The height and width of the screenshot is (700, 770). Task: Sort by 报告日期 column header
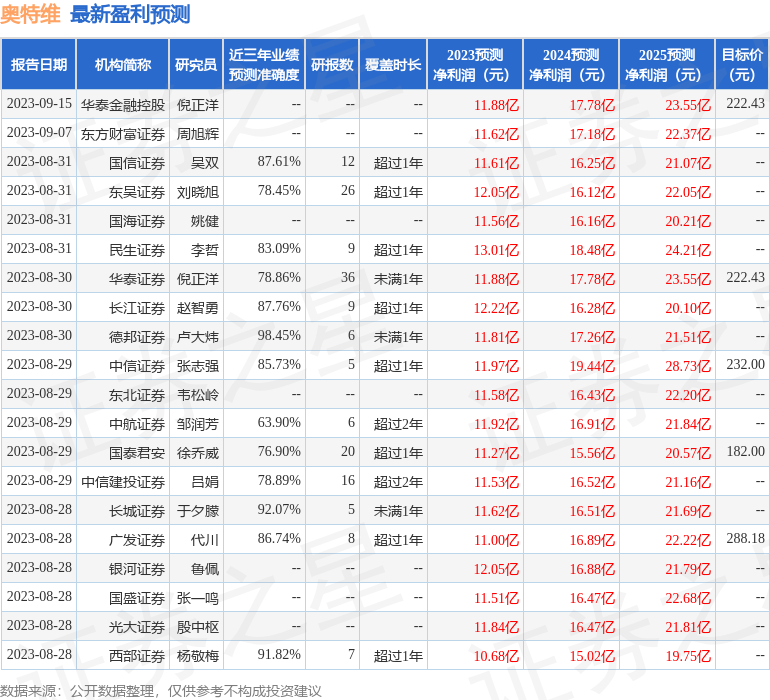[39, 64]
